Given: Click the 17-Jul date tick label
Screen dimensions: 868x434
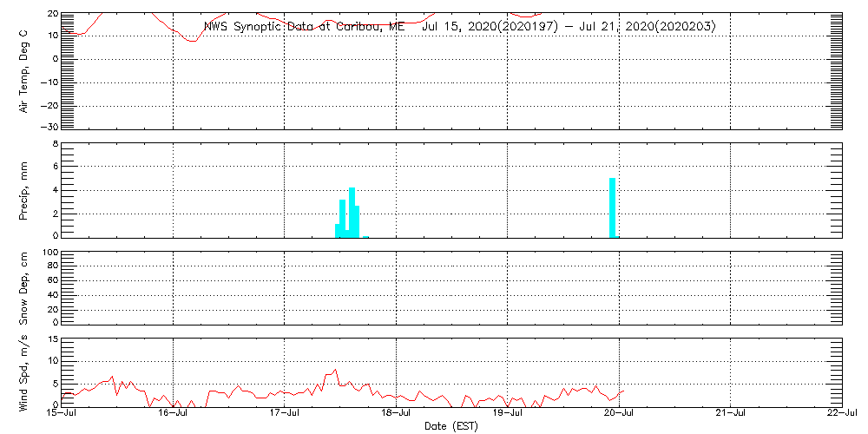Looking at the screenshot, I should (x=285, y=413).
